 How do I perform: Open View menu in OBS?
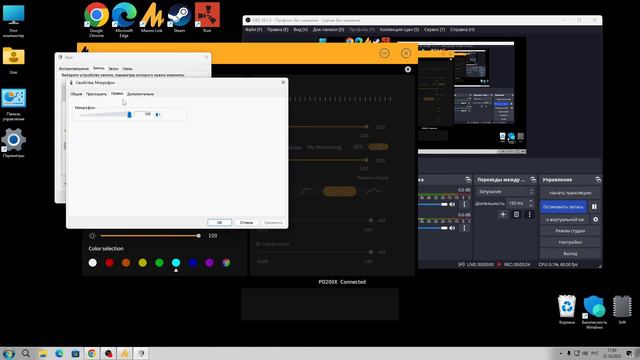point(301,30)
